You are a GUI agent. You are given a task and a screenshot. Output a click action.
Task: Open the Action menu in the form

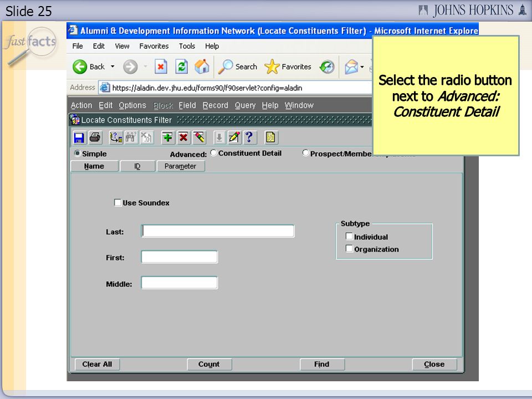point(81,105)
